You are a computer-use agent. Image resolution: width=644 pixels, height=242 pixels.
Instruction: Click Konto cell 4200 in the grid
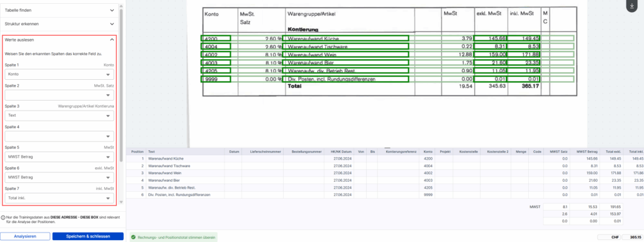pyautogui.click(x=428, y=158)
